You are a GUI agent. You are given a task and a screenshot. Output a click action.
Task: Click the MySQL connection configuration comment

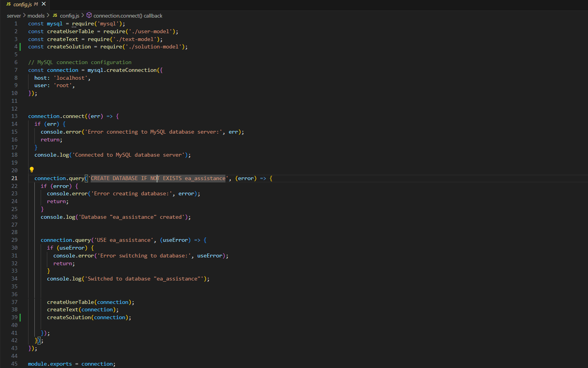click(80, 62)
